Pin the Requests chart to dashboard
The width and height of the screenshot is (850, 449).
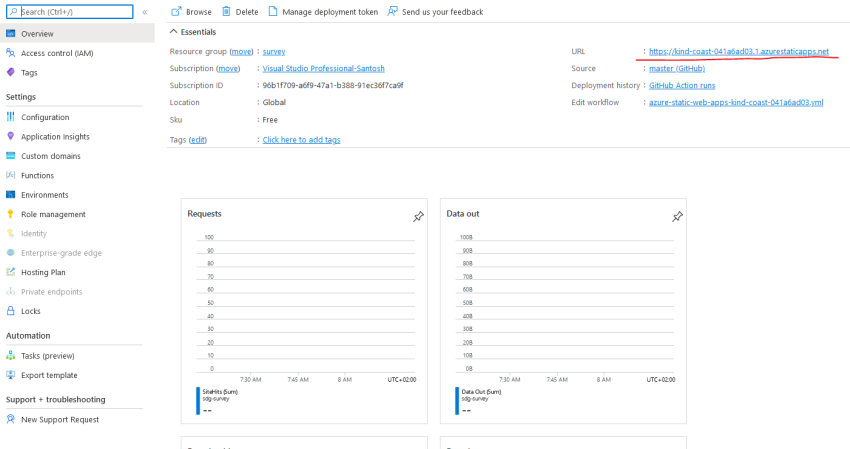(418, 217)
